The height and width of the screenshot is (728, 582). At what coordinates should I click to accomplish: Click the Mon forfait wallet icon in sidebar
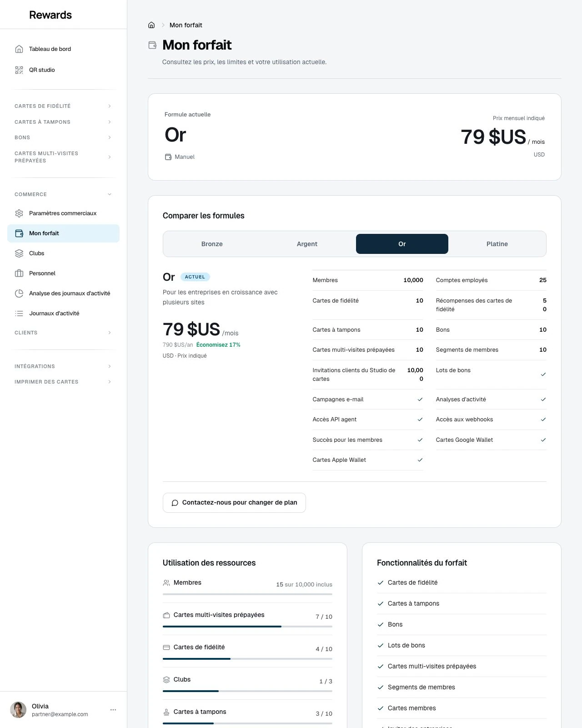(x=19, y=233)
